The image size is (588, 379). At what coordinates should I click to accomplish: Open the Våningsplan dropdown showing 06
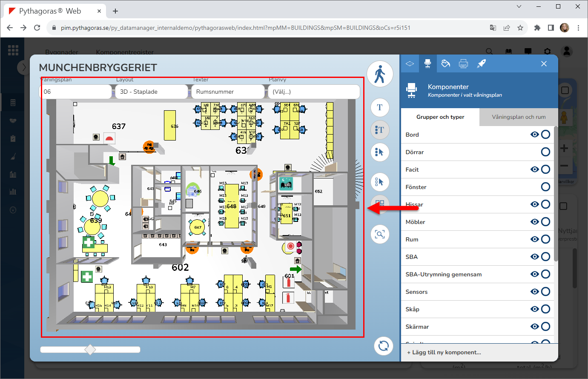[x=76, y=92]
